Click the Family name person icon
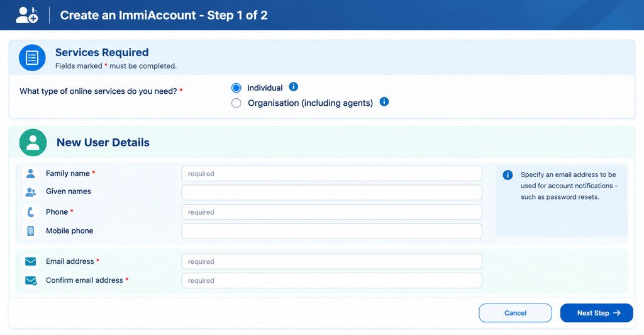Image resolution: width=644 pixels, height=335 pixels. (x=30, y=173)
